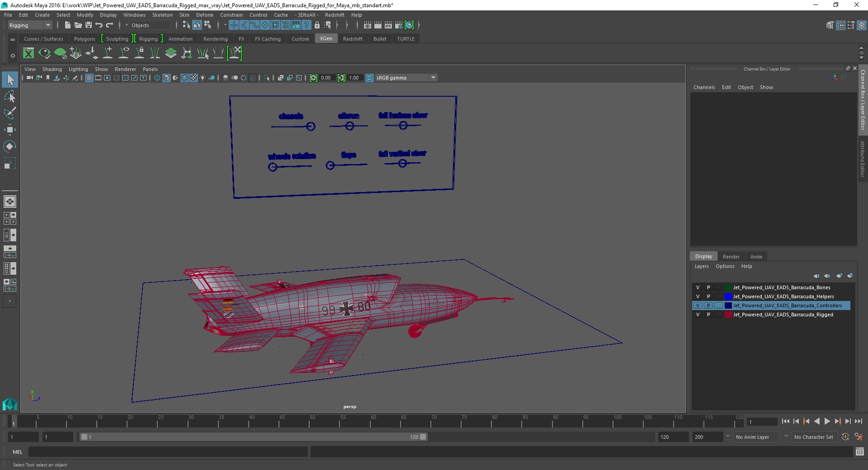Open the Render View window

(x=368, y=25)
